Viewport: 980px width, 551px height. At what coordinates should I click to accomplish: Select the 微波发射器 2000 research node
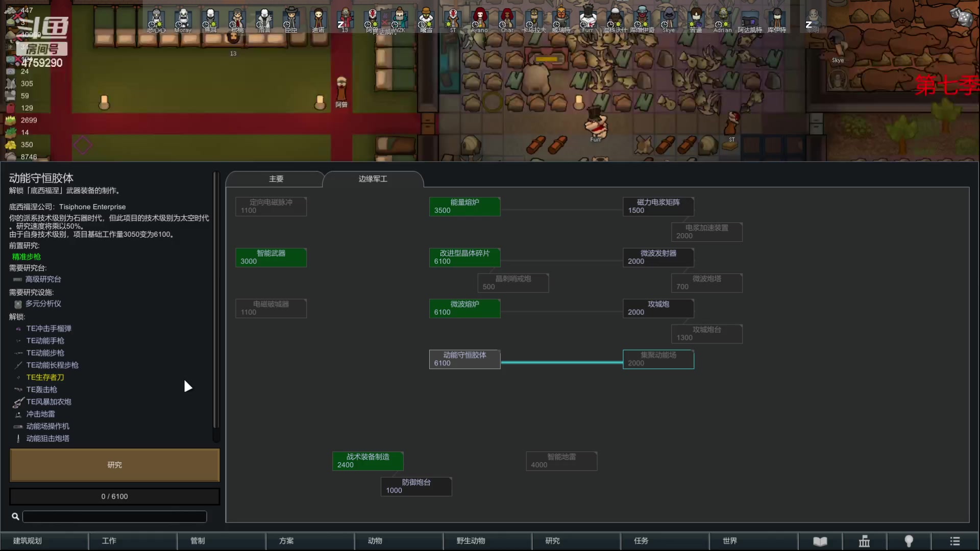tap(658, 258)
